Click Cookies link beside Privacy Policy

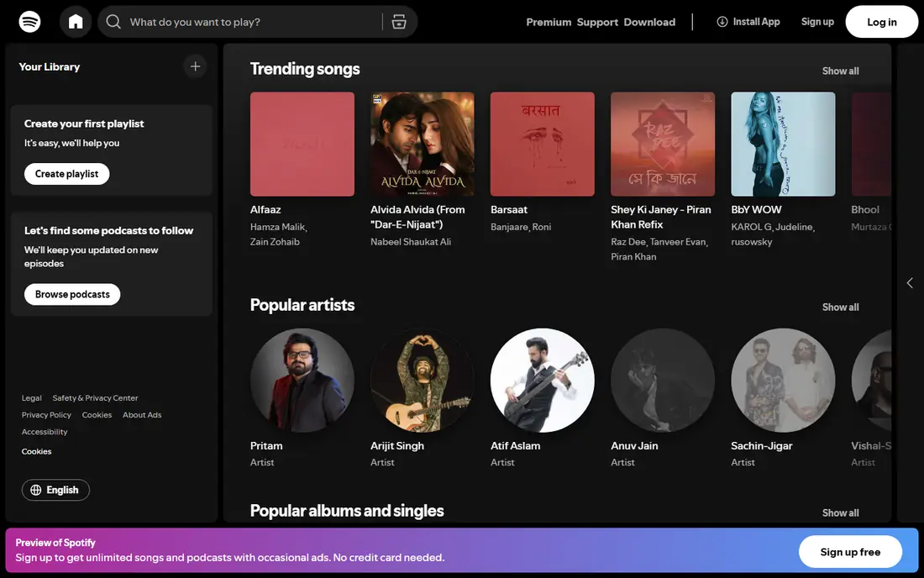97,415
